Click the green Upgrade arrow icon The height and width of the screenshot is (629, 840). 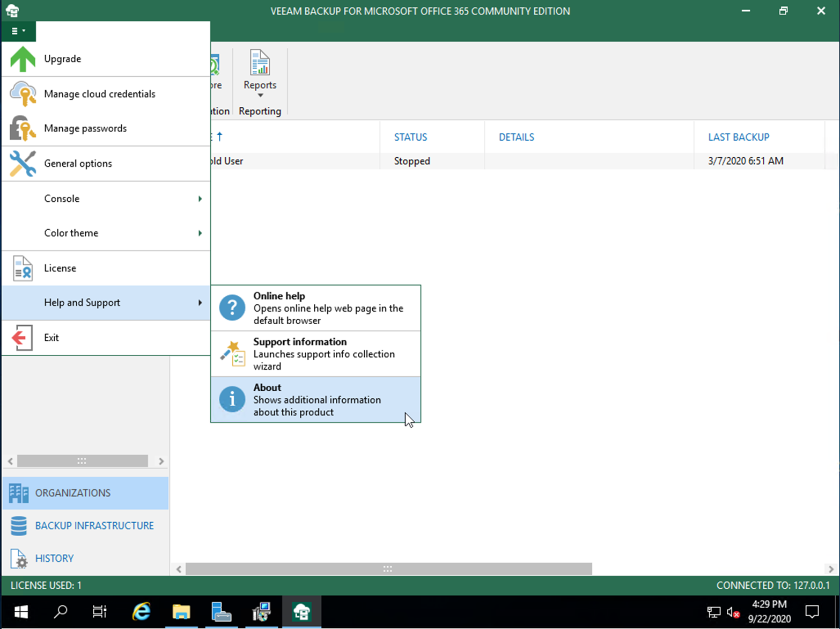click(x=23, y=58)
